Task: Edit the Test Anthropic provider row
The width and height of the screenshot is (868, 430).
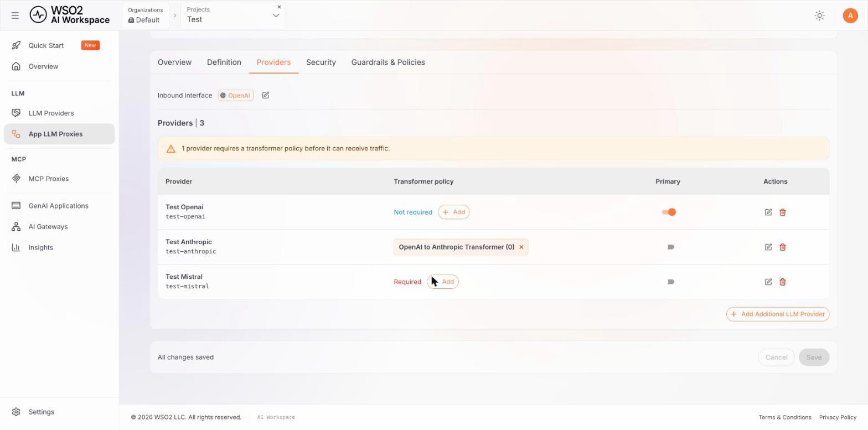Action: (x=768, y=247)
